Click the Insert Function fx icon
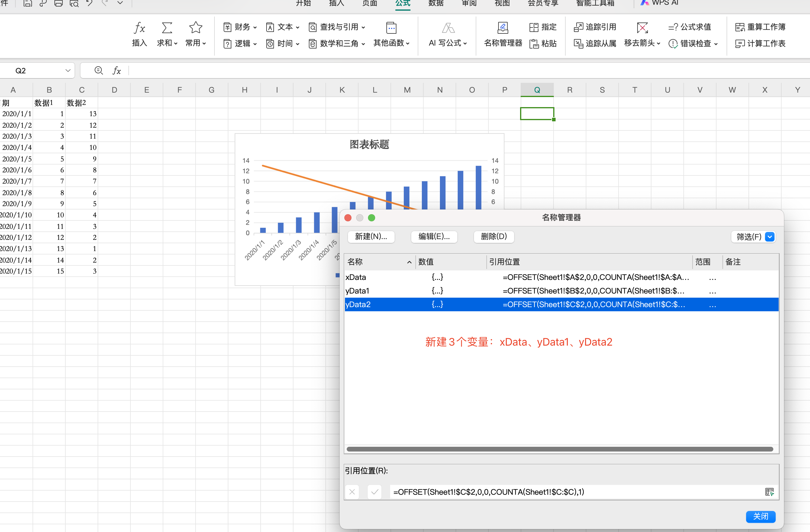The width and height of the screenshot is (810, 532). tap(139, 28)
